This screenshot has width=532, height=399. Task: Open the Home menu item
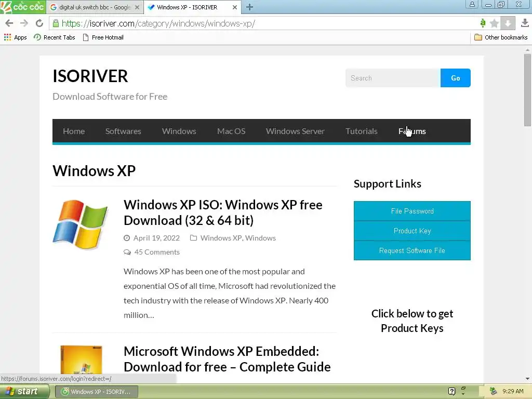tap(74, 131)
